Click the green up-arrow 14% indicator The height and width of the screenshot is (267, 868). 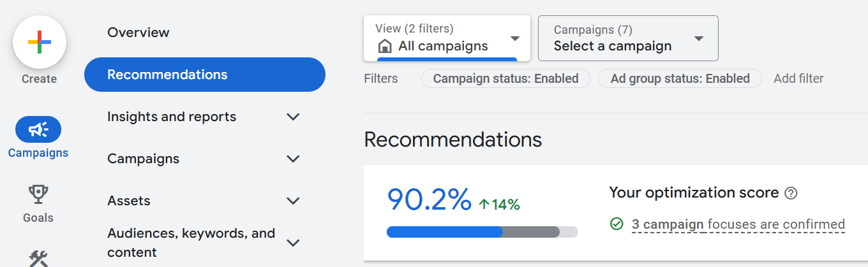[x=499, y=205]
